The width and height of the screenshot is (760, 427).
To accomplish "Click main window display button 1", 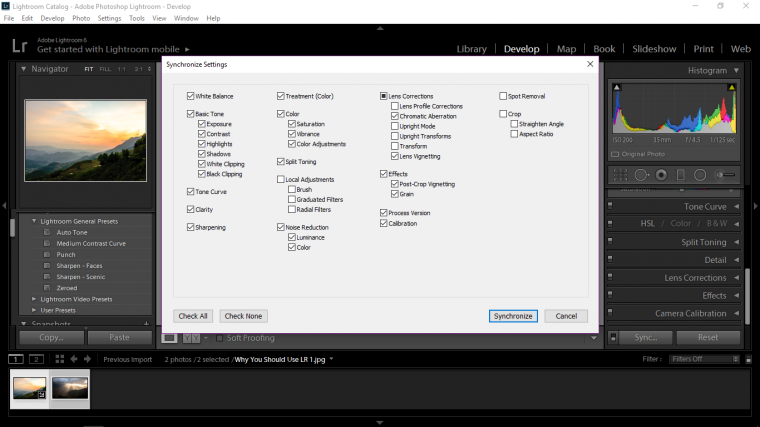I will (x=16, y=359).
